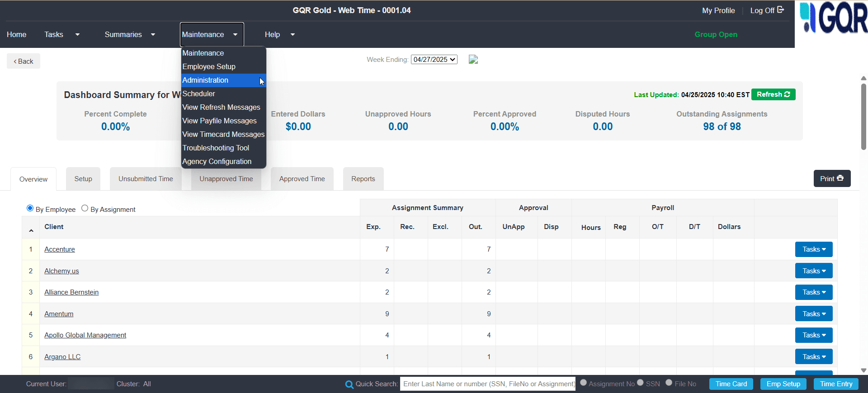Screen dimensions: 868x393
Task: Click the Emp Setup button
Action: [x=783, y=384]
